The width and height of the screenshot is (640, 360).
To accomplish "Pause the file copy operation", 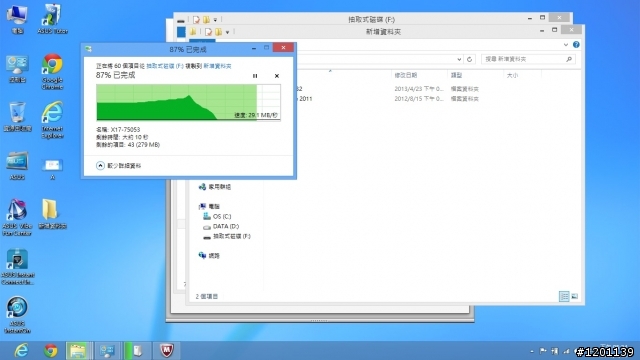I will click(255, 76).
